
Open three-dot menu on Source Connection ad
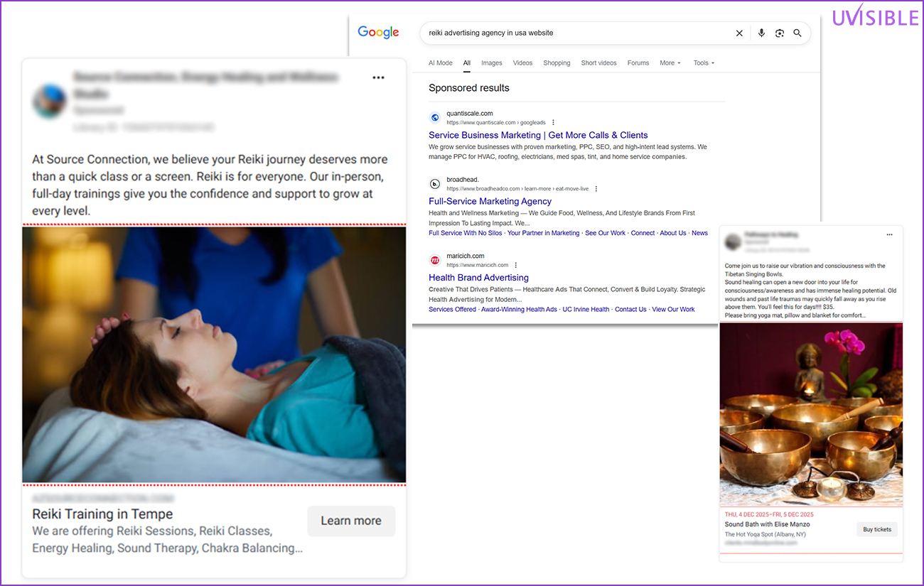378,78
